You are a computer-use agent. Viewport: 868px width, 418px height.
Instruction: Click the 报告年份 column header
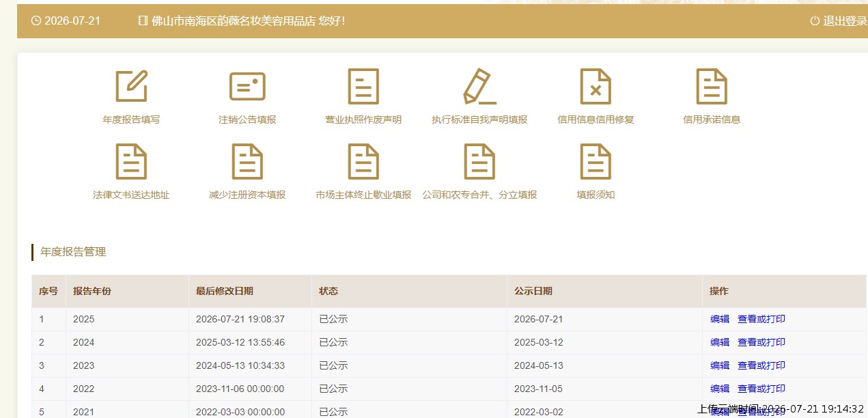click(92, 291)
